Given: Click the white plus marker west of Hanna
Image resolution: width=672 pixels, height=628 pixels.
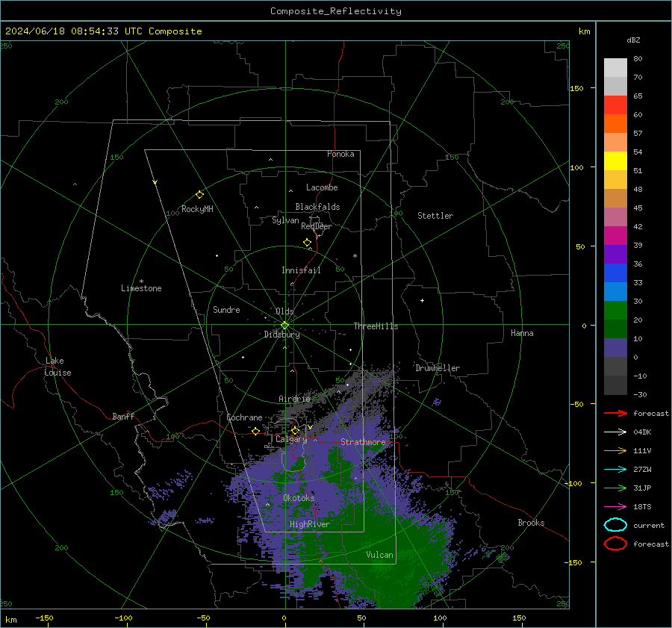Looking at the screenshot, I should click(422, 300).
